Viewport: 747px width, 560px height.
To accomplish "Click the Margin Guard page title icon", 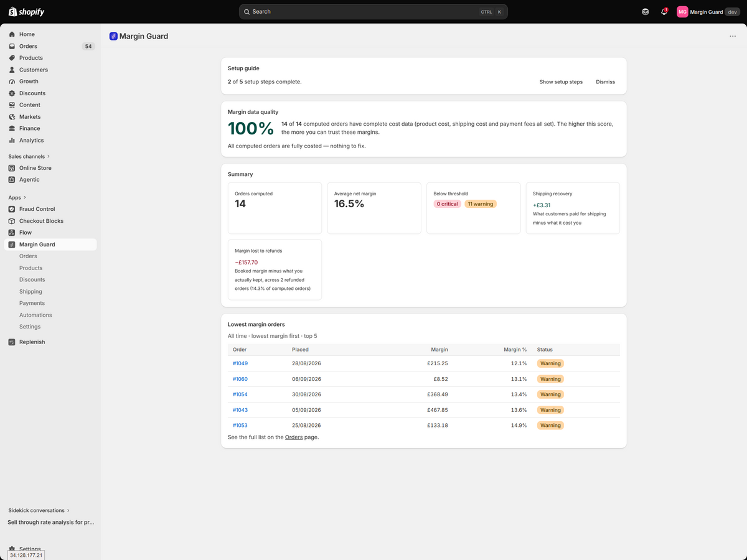I will point(113,36).
